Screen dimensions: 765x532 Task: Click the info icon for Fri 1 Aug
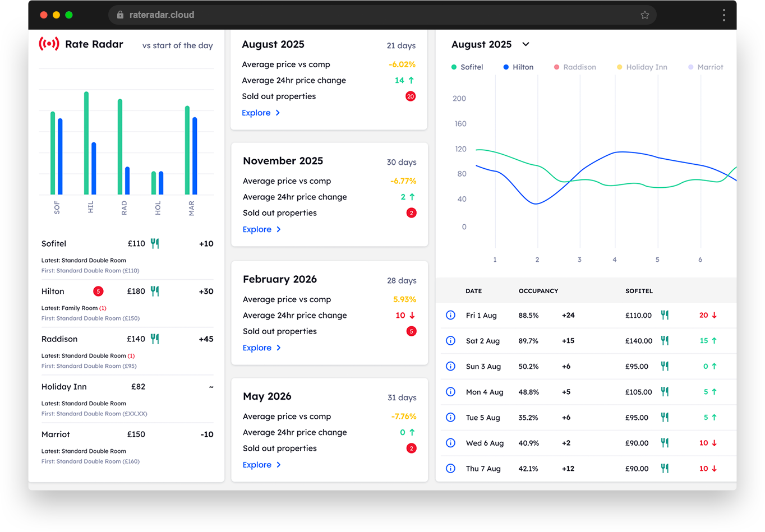[450, 315]
